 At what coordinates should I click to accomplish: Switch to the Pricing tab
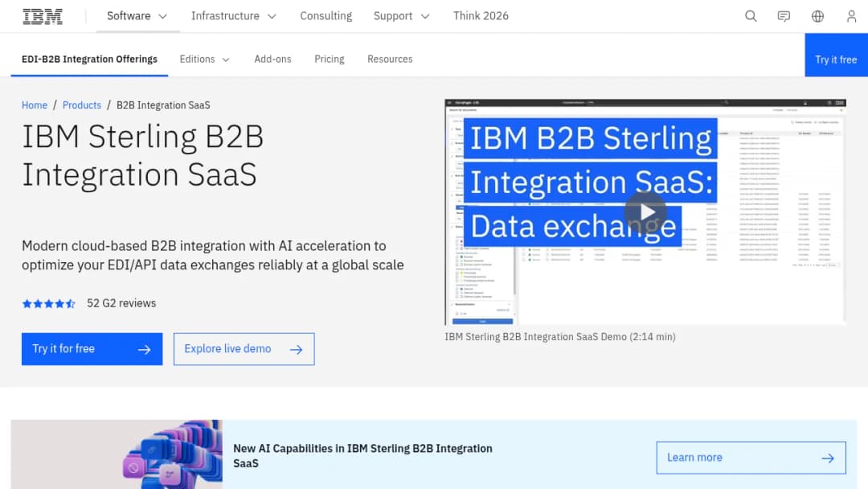[x=330, y=60]
